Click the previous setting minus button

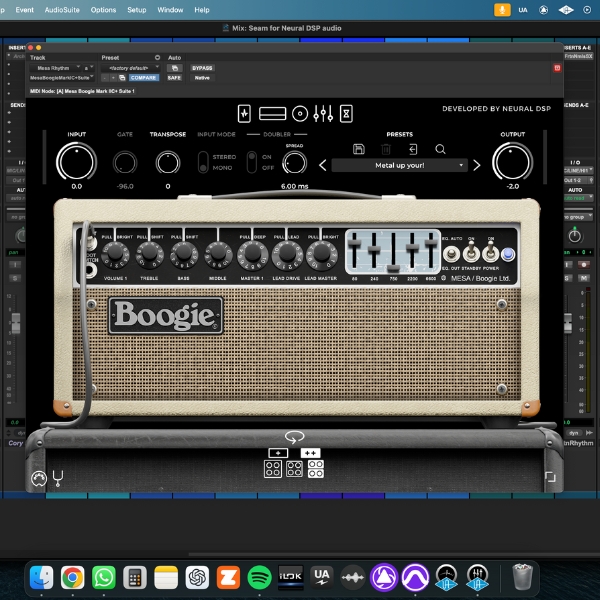(105, 78)
